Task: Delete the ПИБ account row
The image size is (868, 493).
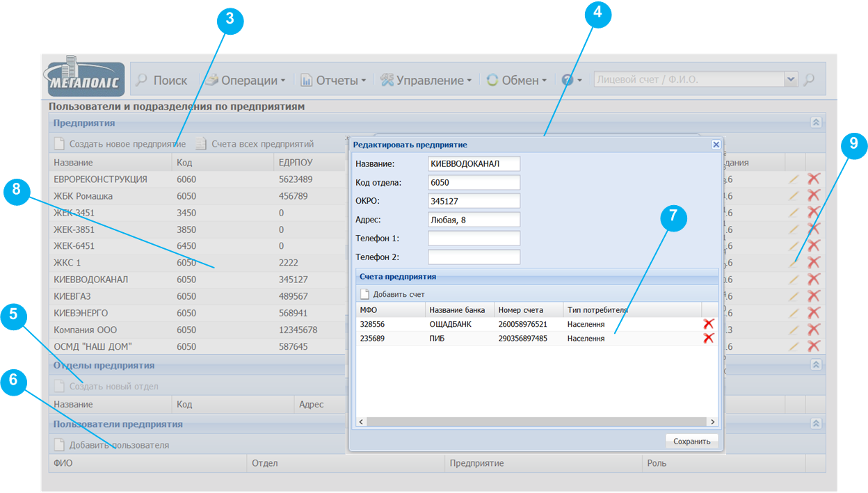Action: (x=709, y=338)
